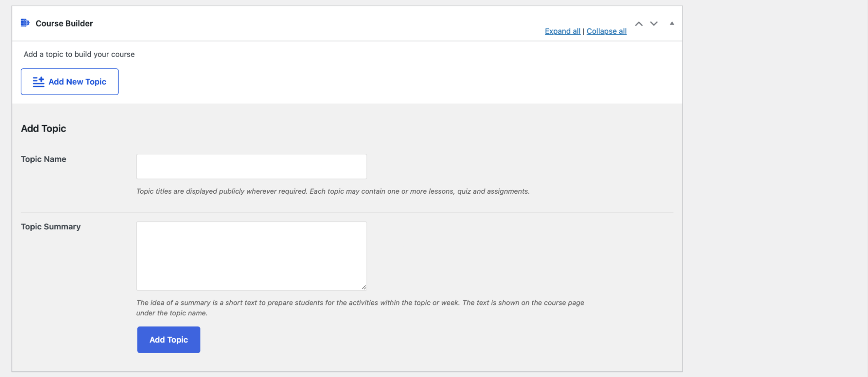Click the Topic Summary resize handle
This screenshot has height=377, width=868.
click(x=364, y=287)
